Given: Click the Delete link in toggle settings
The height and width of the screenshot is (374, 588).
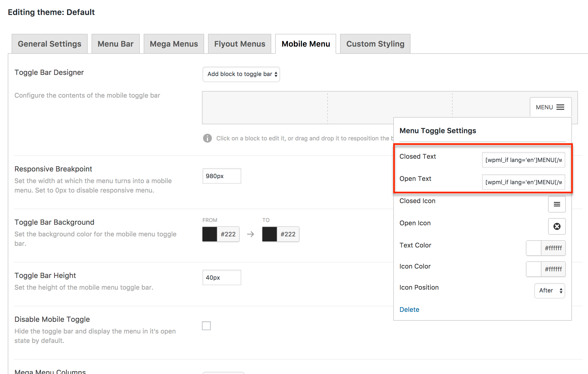Looking at the screenshot, I should (409, 309).
